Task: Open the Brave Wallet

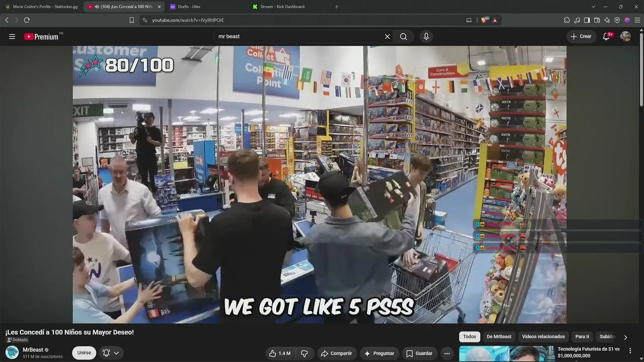Action: tap(597, 20)
